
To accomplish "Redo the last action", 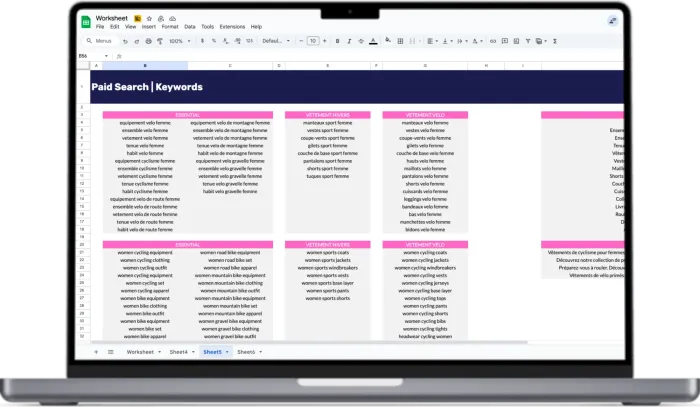I will 137,41.
